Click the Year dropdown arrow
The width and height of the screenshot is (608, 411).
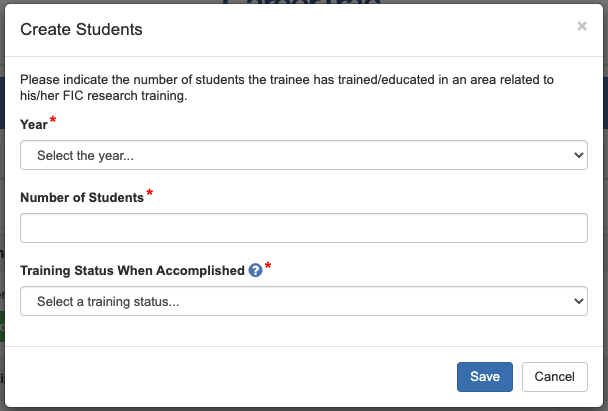pos(577,155)
